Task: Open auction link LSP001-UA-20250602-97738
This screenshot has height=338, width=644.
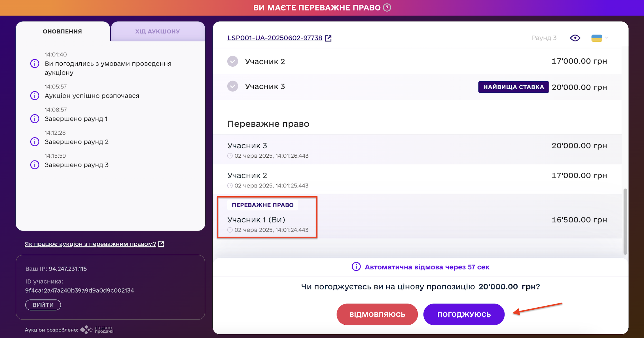Action: click(x=275, y=38)
